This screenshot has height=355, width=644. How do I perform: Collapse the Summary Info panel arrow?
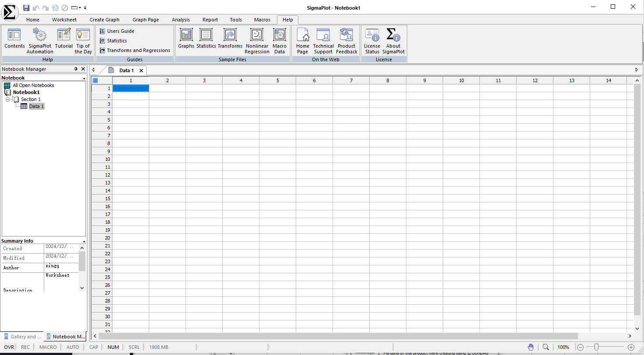[x=84, y=241]
